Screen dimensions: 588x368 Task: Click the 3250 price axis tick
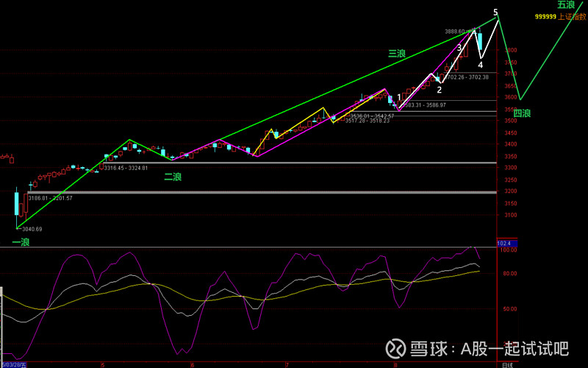pyautogui.click(x=511, y=180)
